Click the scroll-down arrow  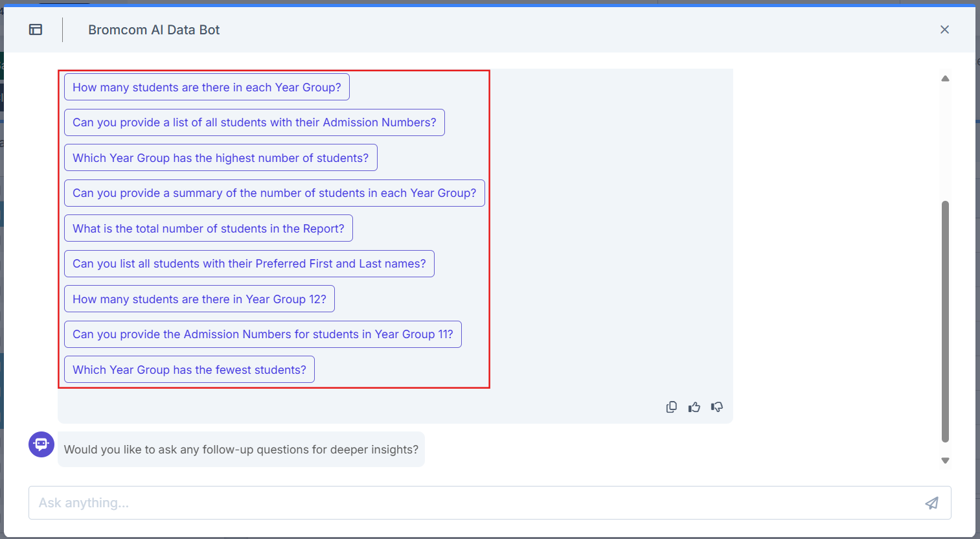(945, 460)
